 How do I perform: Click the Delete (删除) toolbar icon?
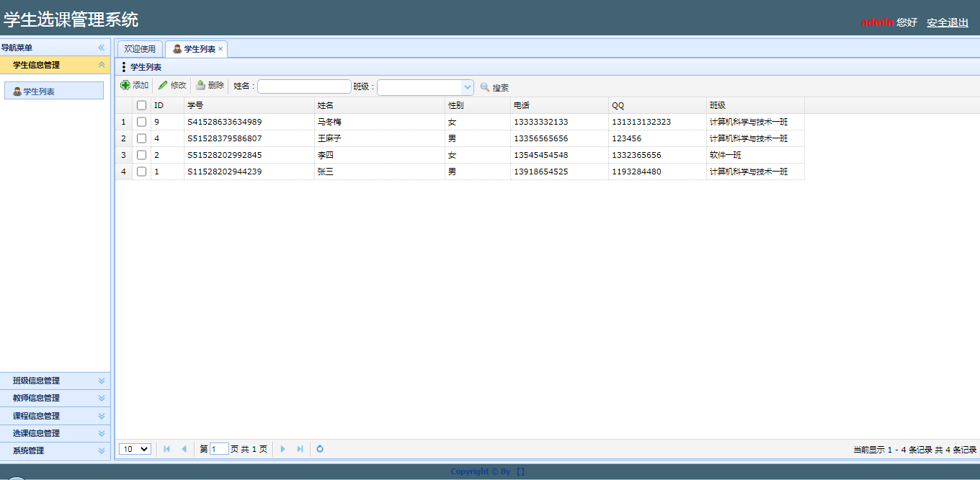click(x=201, y=86)
